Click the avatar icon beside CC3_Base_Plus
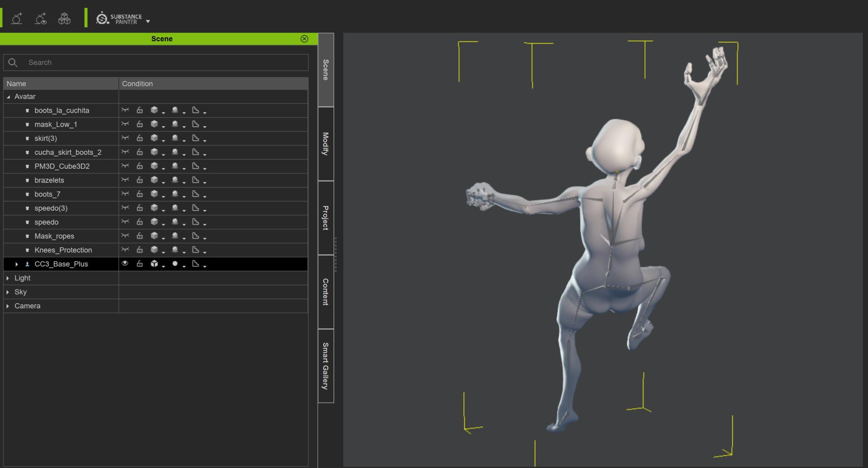Viewport: 868px width, 468px height. (x=27, y=264)
